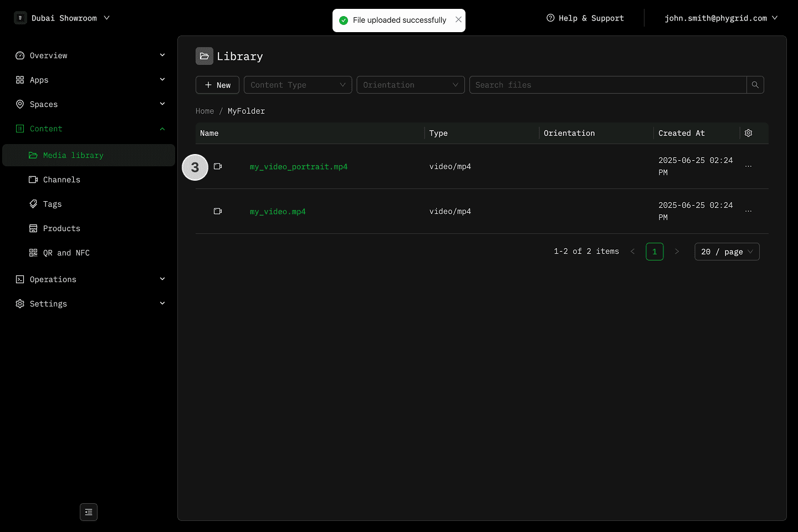
Task: Click the Dubai Showroom logo icon
Action: tap(21, 18)
